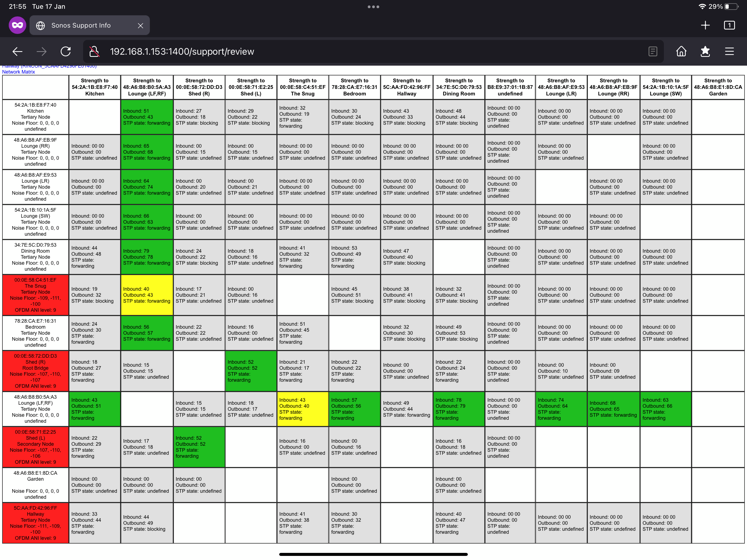Select the red Shed (L) Secondary Node label
Image resolution: width=747 pixels, height=560 pixels.
point(36,447)
